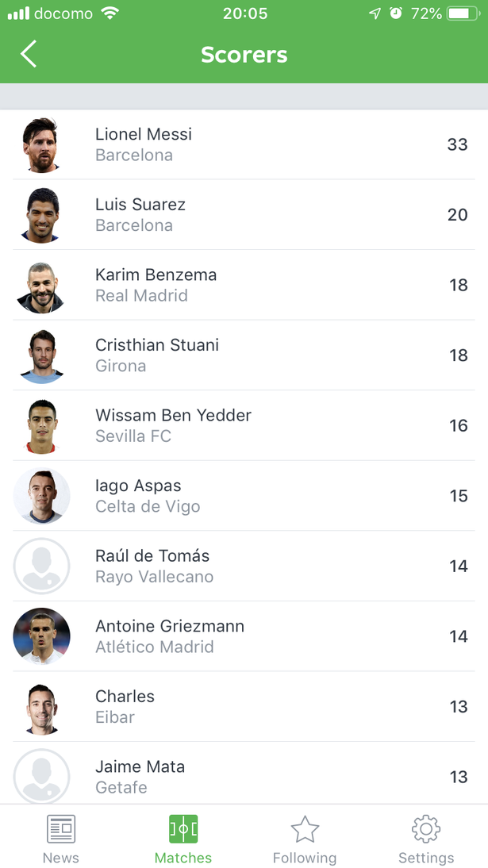Select the Matches pitch icon
The image size is (488, 868).
[183, 829]
